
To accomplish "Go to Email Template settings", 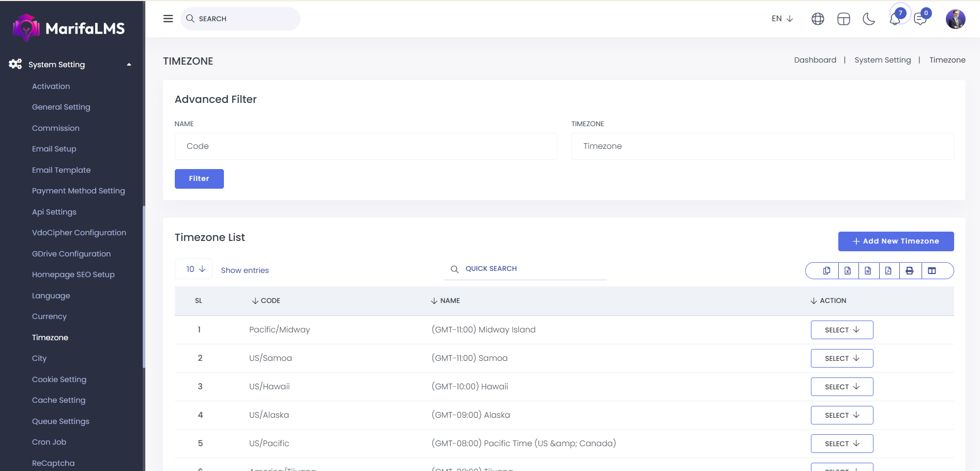I will coord(61,170).
